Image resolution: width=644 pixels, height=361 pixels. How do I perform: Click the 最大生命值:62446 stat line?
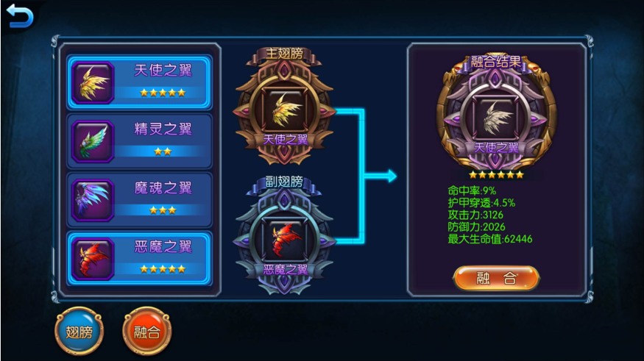click(490, 239)
